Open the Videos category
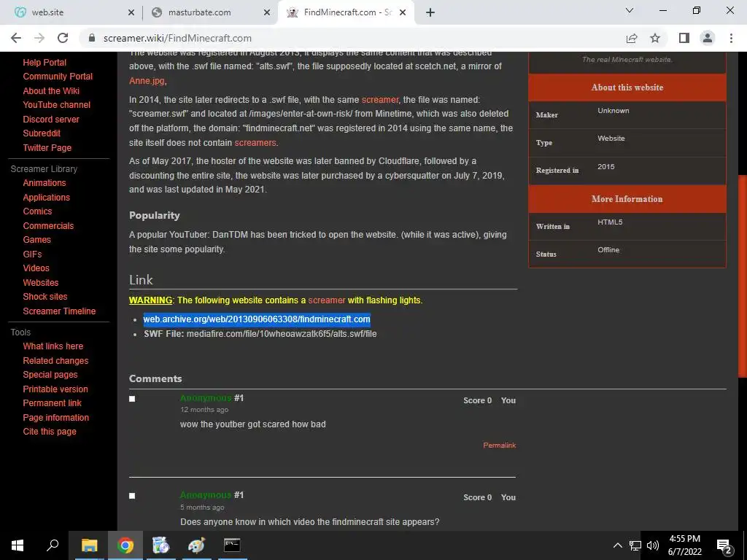The height and width of the screenshot is (560, 747). (x=36, y=268)
